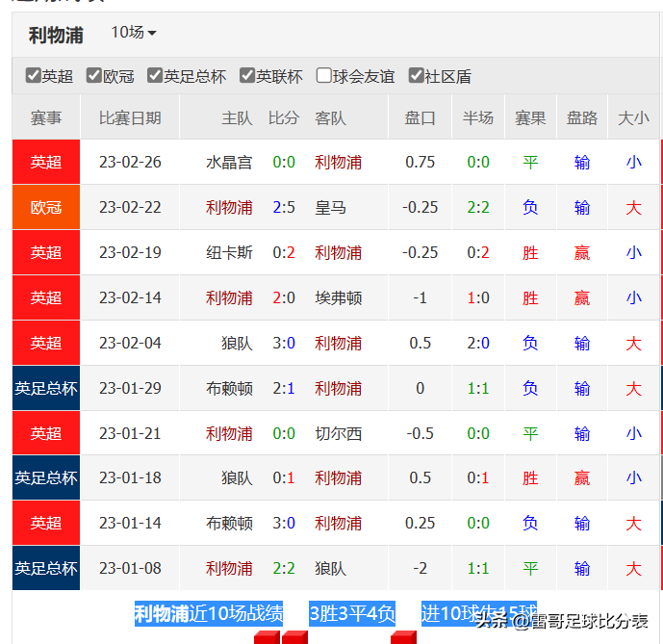Click the 大小 column header
Screen dimensions: 663x644
[x=633, y=118]
